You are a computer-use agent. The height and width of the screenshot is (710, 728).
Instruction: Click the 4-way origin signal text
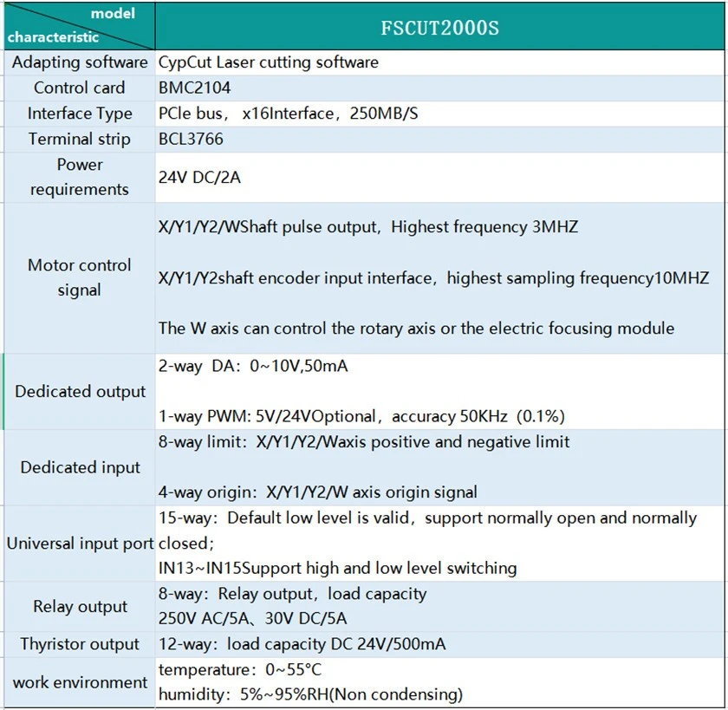click(x=317, y=492)
